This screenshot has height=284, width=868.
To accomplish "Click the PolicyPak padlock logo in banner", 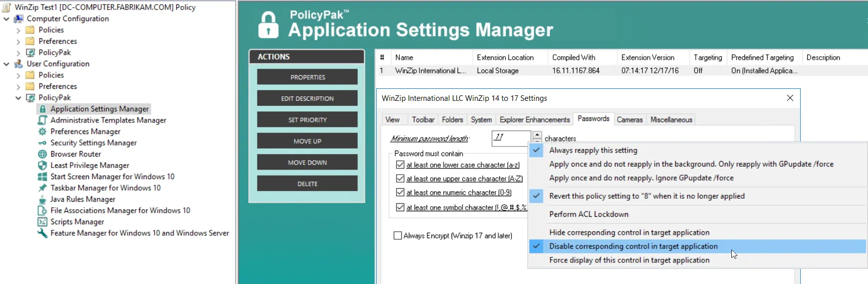I will [x=268, y=25].
